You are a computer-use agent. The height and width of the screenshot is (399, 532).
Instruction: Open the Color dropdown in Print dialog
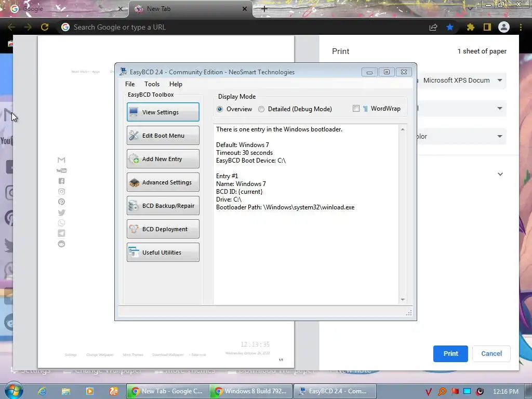[461, 137]
